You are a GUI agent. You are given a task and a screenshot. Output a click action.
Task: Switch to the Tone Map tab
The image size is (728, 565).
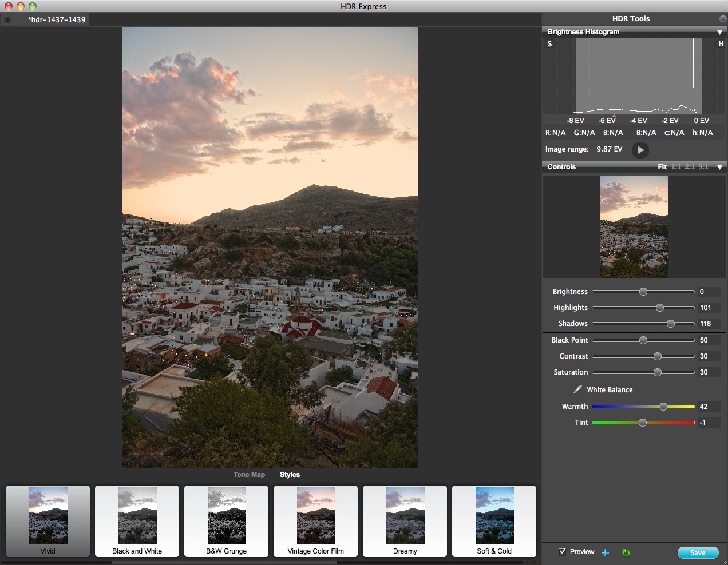[x=248, y=474]
